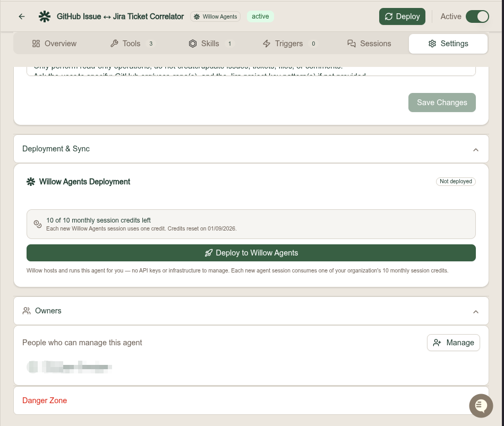Open the chat support bubble
This screenshot has height=426, width=504.
click(481, 406)
